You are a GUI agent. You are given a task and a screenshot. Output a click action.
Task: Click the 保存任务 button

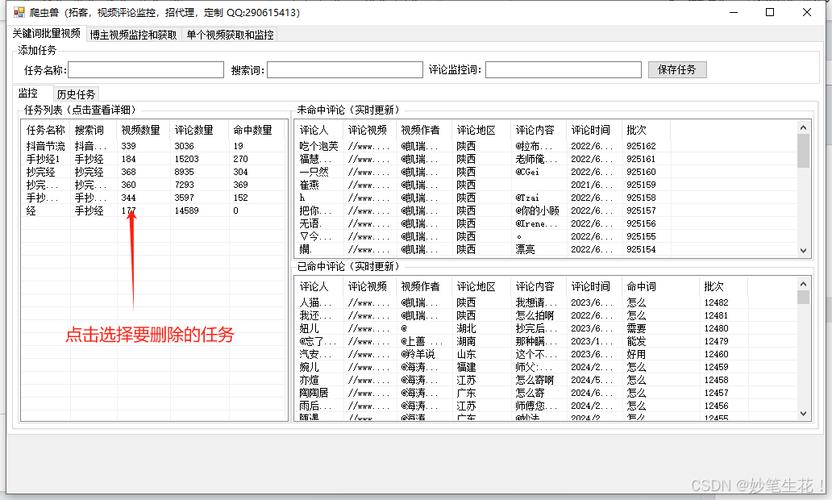click(x=677, y=70)
